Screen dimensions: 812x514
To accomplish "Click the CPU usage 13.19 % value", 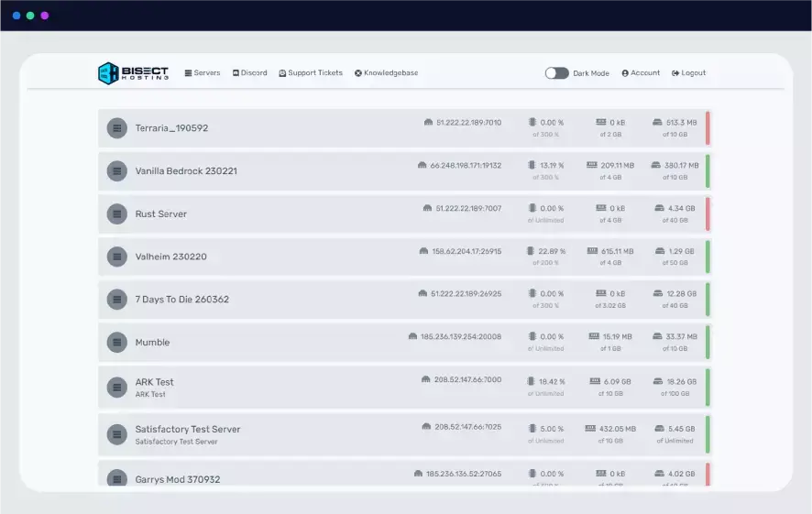I will tap(552, 166).
